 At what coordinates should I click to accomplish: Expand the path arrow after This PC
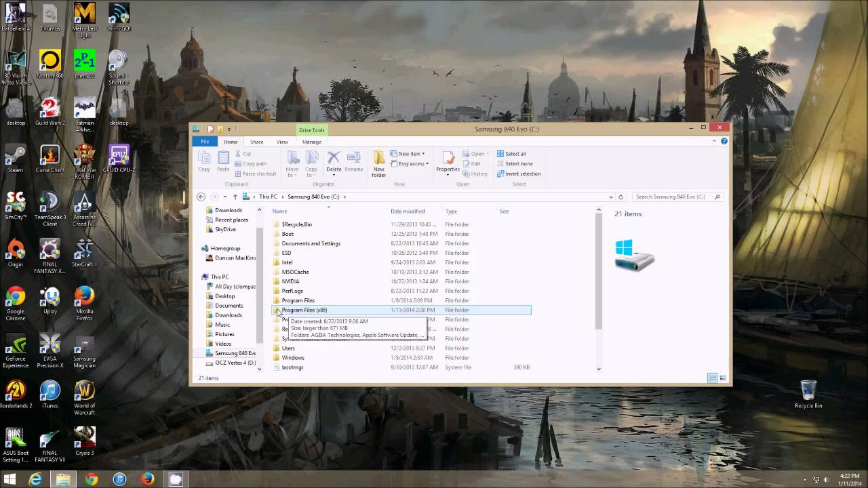pyautogui.click(x=282, y=197)
